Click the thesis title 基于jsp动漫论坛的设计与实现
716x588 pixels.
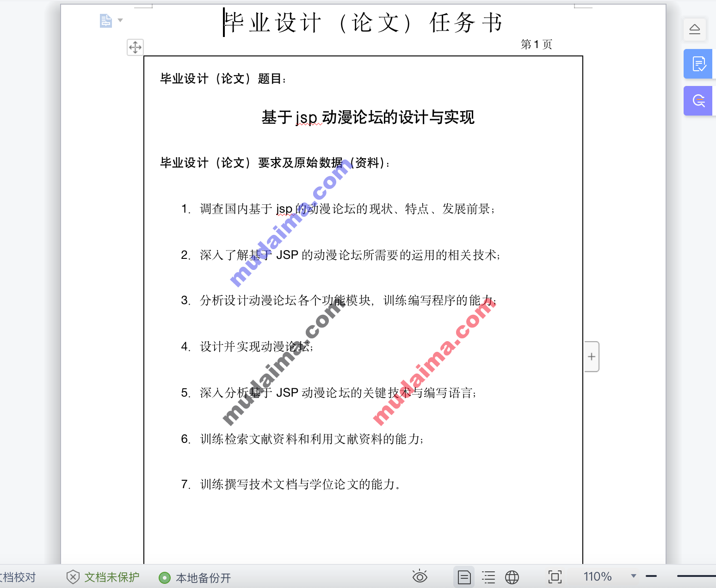[x=368, y=117]
